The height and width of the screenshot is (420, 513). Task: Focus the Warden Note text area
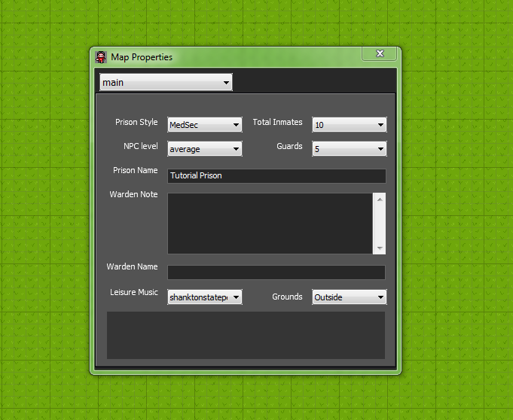pos(269,224)
